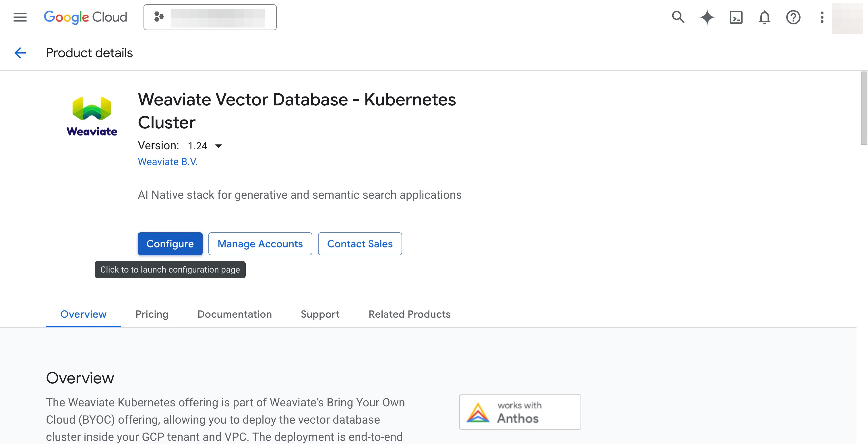Open Gemini AI sparkle assistant
868x444 pixels.
[x=707, y=17]
